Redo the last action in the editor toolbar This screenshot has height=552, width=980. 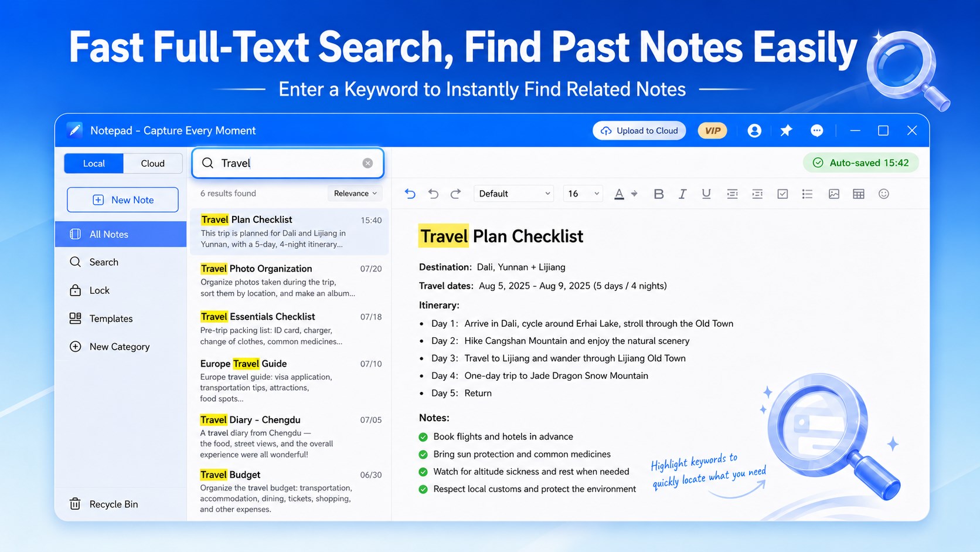coord(455,194)
